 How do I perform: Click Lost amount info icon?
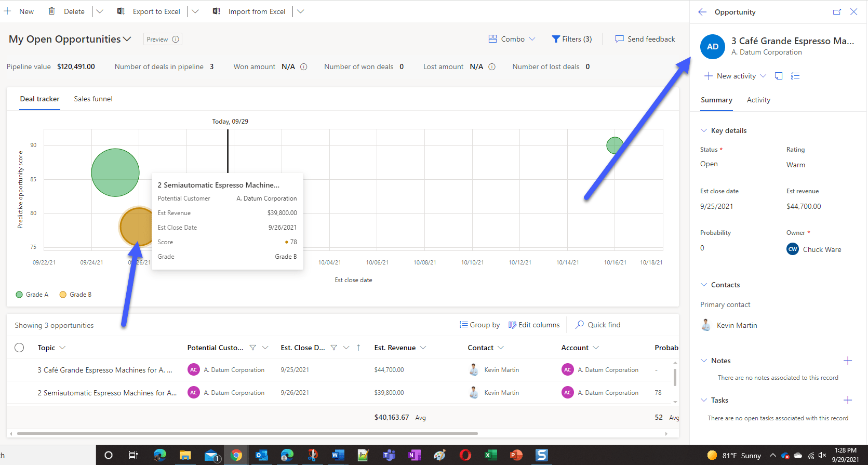point(492,67)
